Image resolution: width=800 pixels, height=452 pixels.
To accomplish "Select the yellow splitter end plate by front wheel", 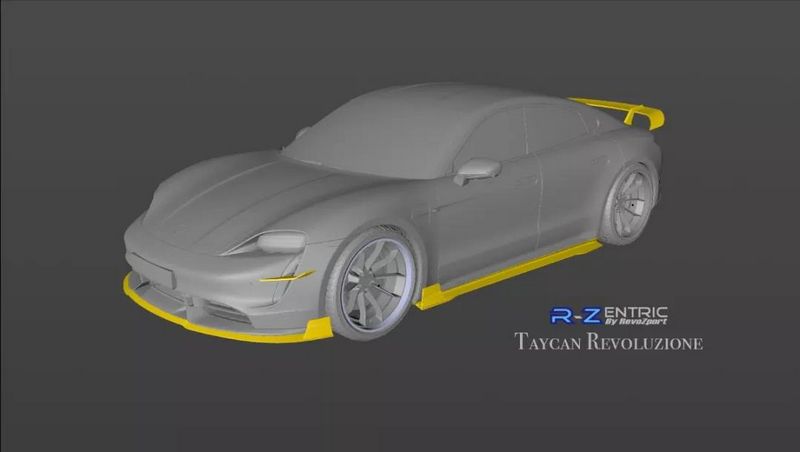I will point(318,328).
